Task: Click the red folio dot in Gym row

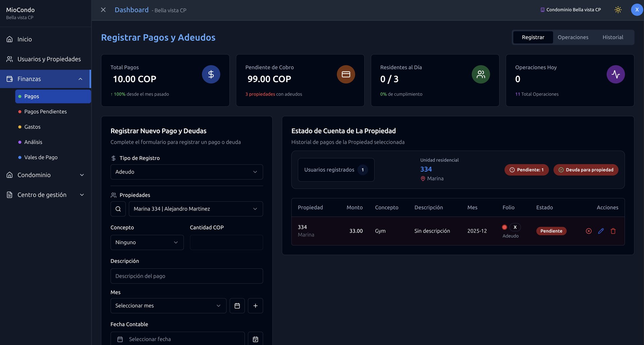Action: point(504,227)
